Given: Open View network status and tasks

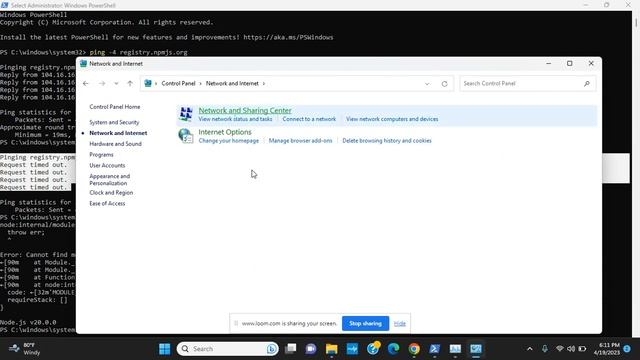Looking at the screenshot, I should (236, 119).
